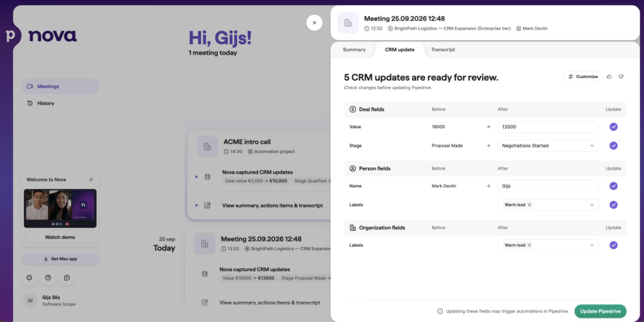The width and height of the screenshot is (644, 322).
Task: Open the ACME intro call card title
Action: (247, 142)
